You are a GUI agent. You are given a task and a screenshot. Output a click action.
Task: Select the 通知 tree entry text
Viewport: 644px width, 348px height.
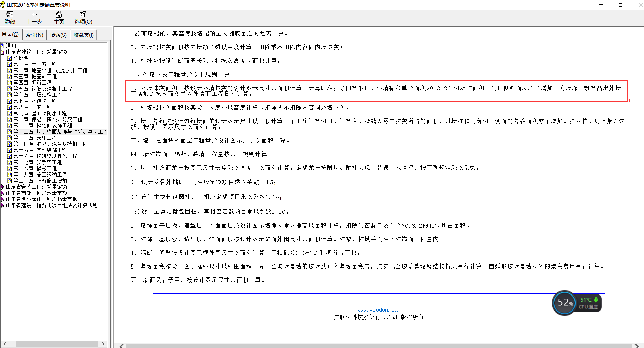(x=11, y=46)
